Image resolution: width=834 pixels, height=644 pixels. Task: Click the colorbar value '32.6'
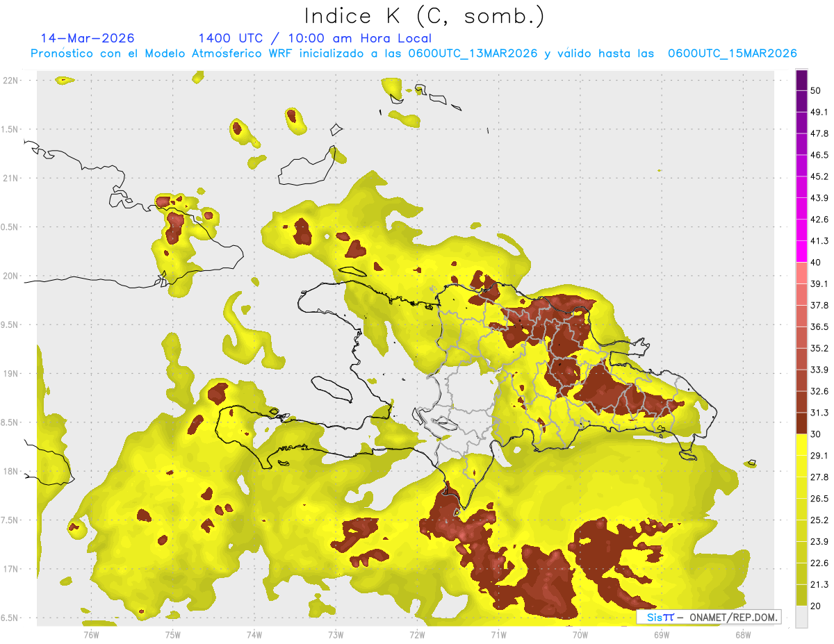819,391
